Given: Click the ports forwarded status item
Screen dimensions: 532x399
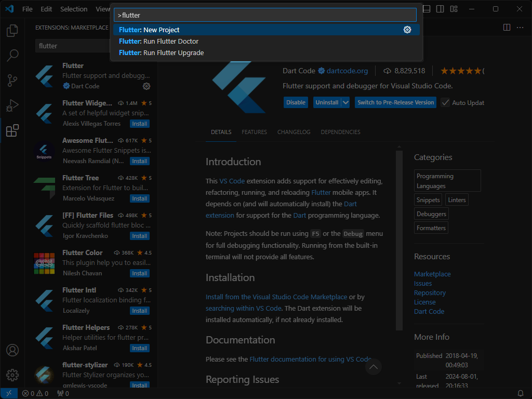Looking at the screenshot, I should point(63,394).
